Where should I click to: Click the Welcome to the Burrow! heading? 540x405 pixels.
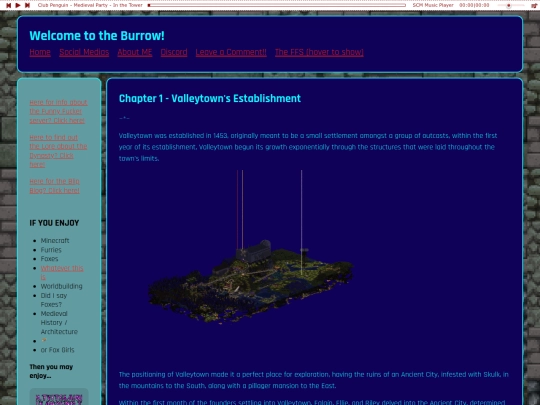[97, 36]
